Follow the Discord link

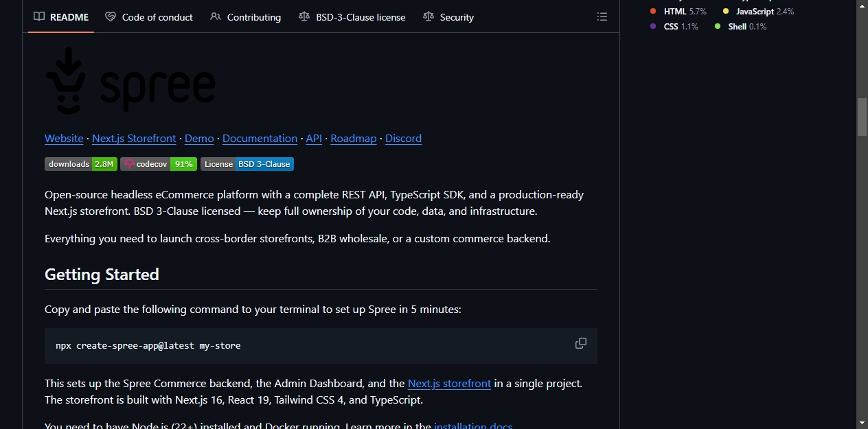pyautogui.click(x=403, y=138)
